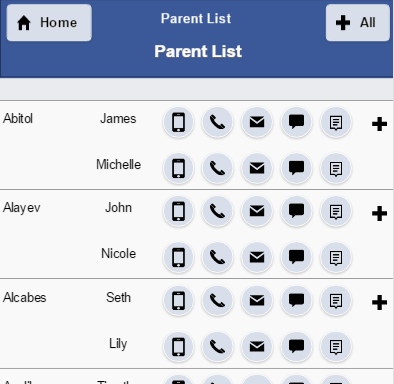394x384 pixels.
Task: Open notes icon for Seth Alcabes
Action: (336, 301)
